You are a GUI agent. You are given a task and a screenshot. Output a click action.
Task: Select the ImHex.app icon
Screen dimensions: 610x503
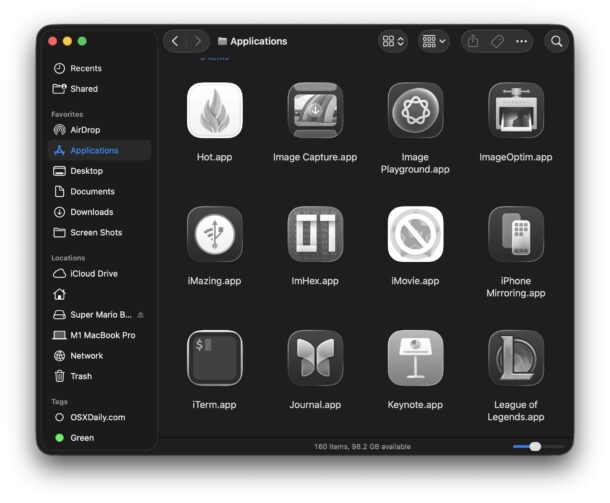coord(315,234)
